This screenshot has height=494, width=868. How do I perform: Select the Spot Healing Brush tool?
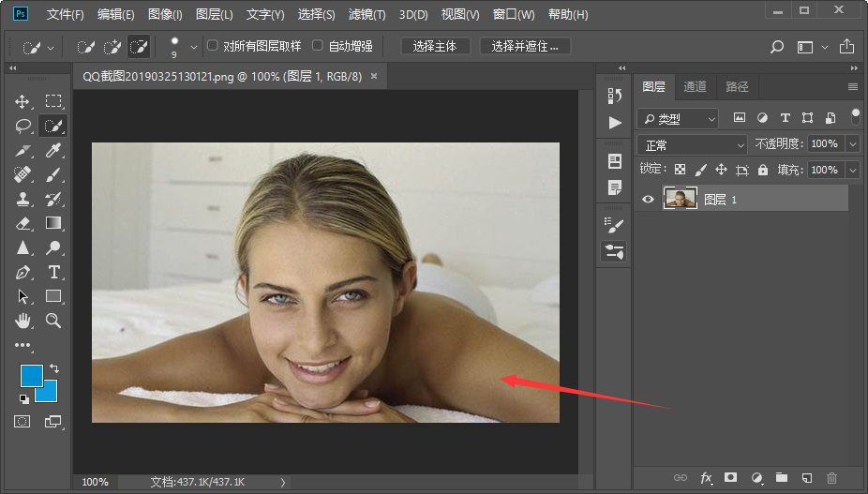(x=22, y=174)
